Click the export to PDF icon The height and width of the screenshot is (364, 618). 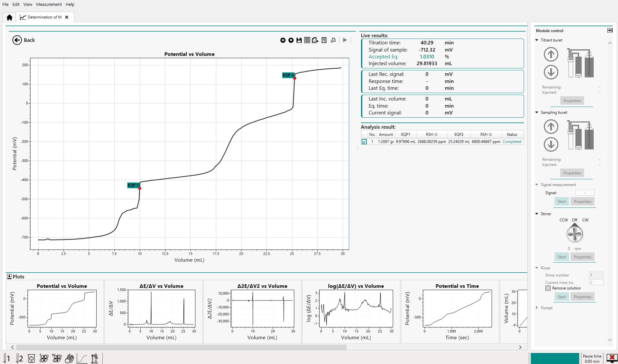315,40
